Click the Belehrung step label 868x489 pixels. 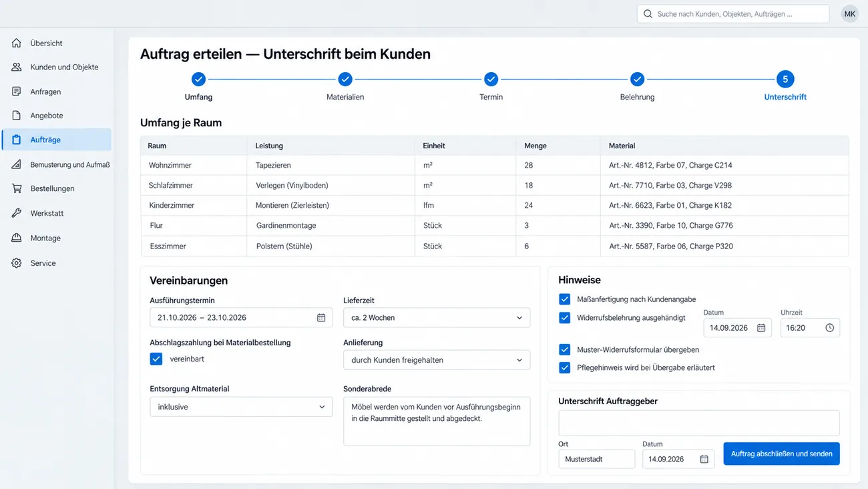pos(637,97)
